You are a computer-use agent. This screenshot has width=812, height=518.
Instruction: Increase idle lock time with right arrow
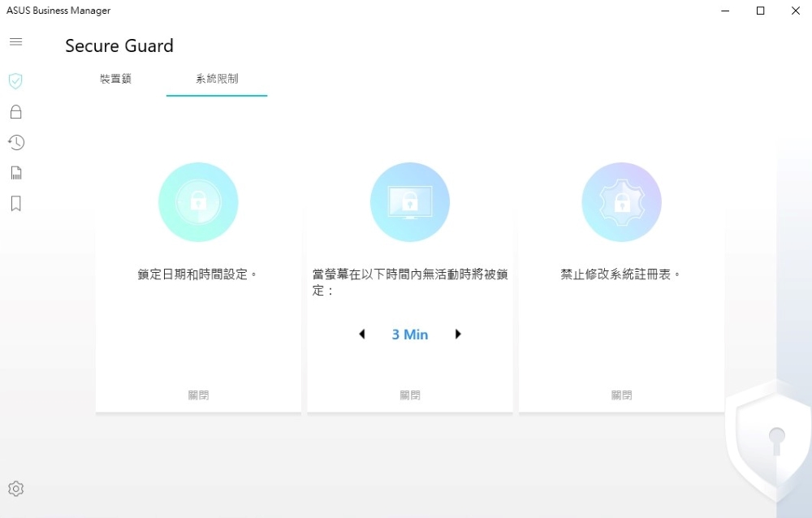click(x=458, y=335)
